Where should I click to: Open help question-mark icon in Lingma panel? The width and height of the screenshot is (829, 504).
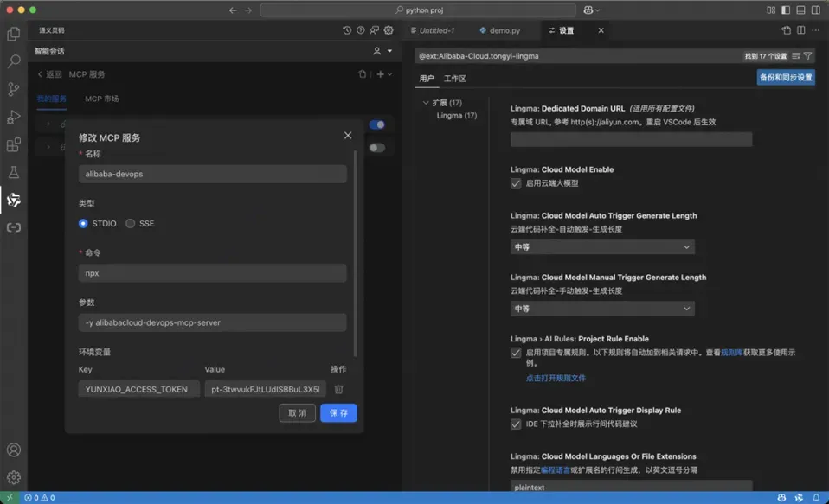361,30
